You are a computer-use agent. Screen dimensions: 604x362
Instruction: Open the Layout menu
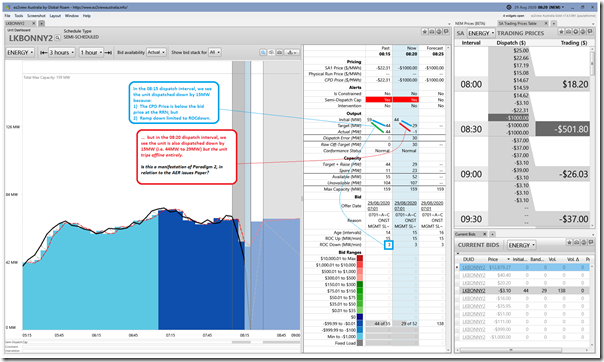tap(55, 16)
